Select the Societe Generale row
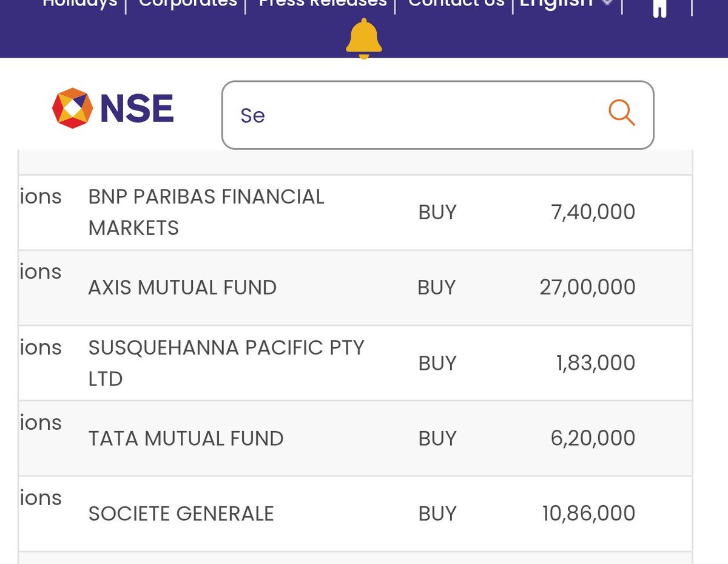 tap(356, 514)
